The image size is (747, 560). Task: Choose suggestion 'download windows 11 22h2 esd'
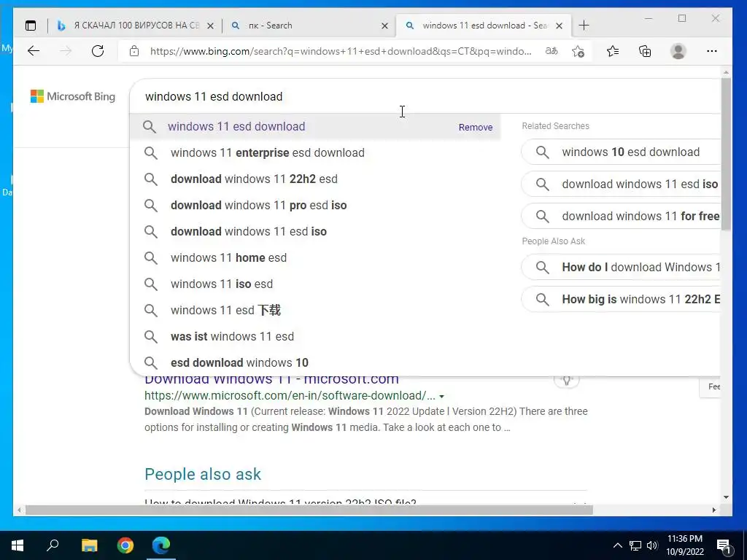[x=315, y=179]
